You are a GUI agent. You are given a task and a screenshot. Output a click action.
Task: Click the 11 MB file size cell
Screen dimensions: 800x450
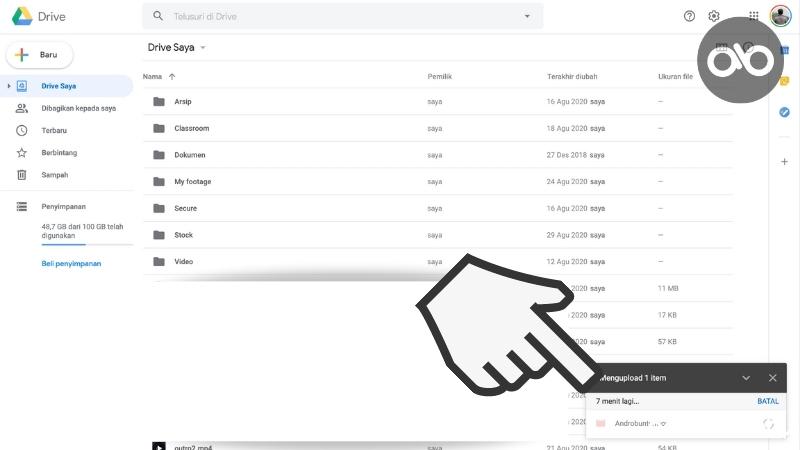point(668,288)
